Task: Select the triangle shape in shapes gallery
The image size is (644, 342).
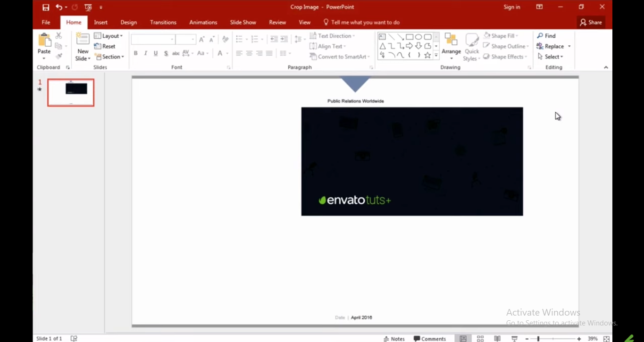Action: 382,46
